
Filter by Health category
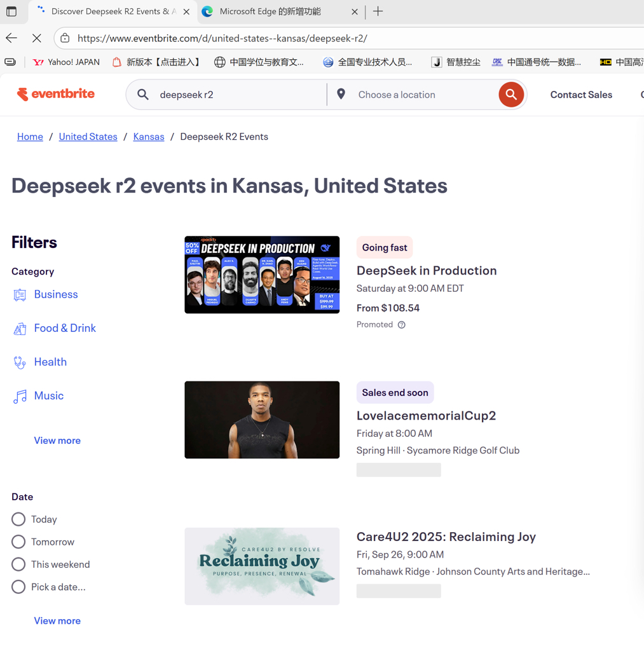point(50,362)
